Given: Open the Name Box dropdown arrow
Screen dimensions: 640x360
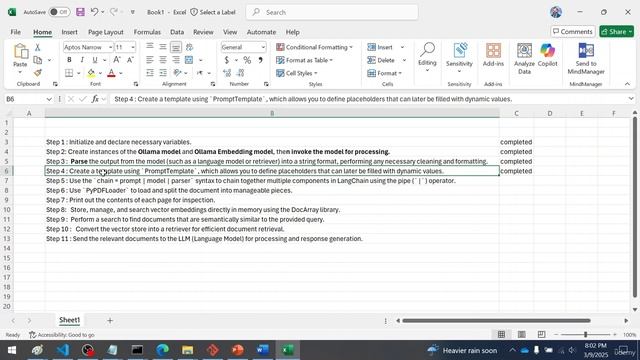Looking at the screenshot, I should [49, 99].
